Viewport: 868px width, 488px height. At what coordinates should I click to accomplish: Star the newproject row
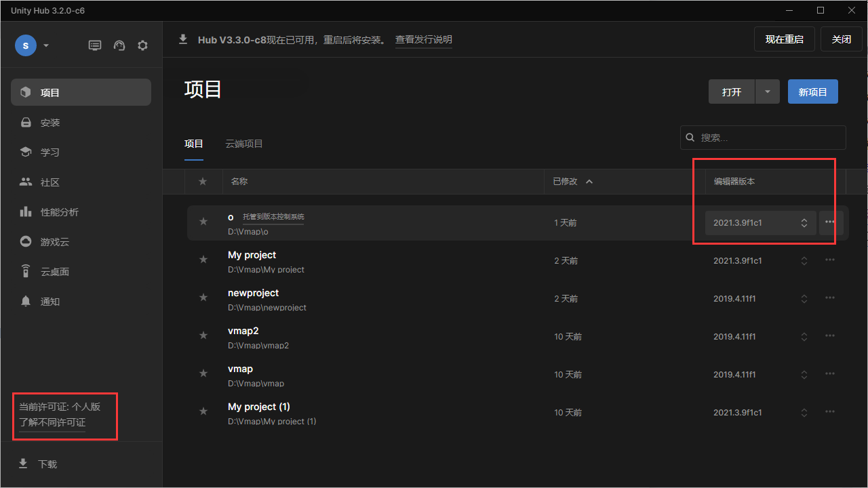(203, 298)
